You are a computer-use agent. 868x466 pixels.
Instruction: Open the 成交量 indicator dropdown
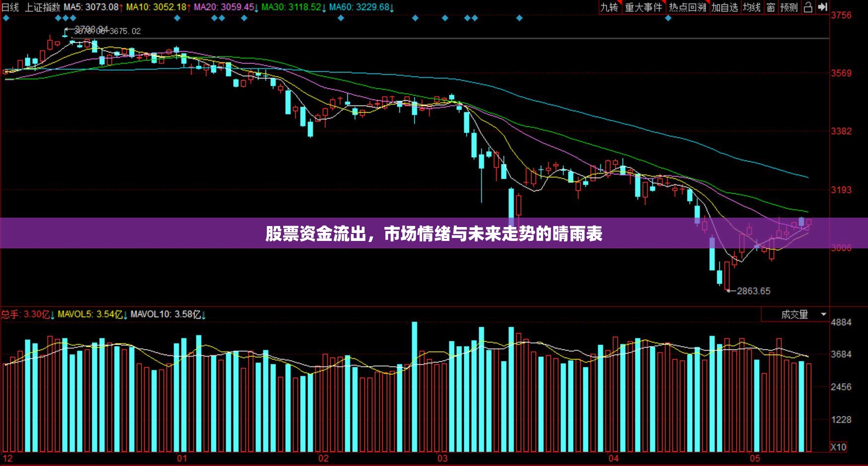coord(796,314)
